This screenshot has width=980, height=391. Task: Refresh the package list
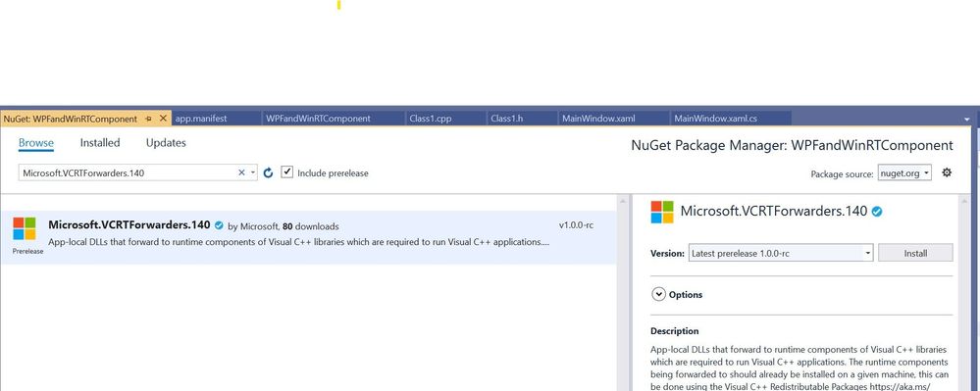pyautogui.click(x=268, y=173)
